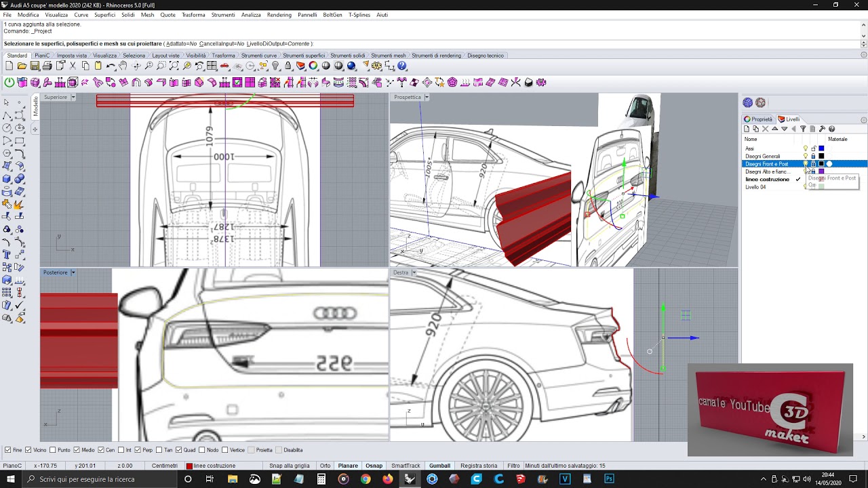Click the green power icon in the second toolbar
This screenshot has height=488, width=868.
tap(9, 82)
